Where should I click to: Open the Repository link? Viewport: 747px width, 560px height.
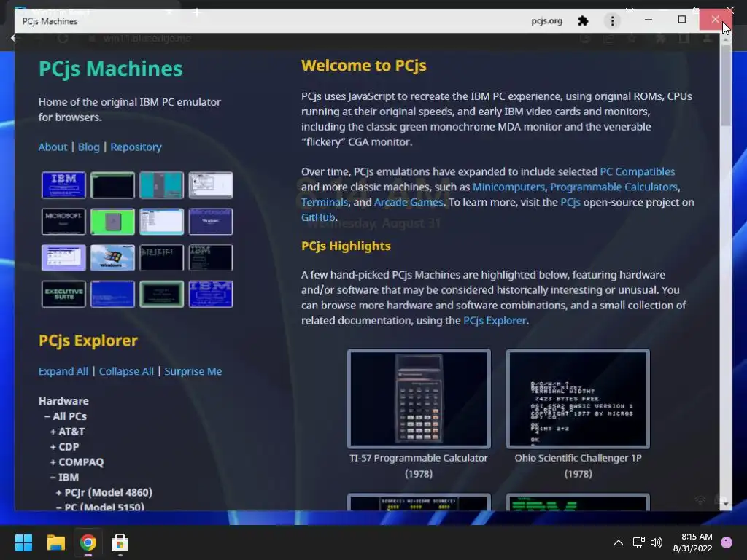coord(136,147)
